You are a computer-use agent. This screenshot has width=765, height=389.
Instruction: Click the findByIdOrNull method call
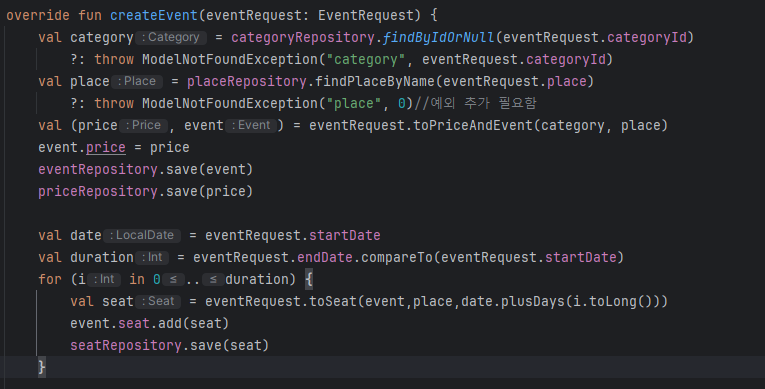coord(438,38)
